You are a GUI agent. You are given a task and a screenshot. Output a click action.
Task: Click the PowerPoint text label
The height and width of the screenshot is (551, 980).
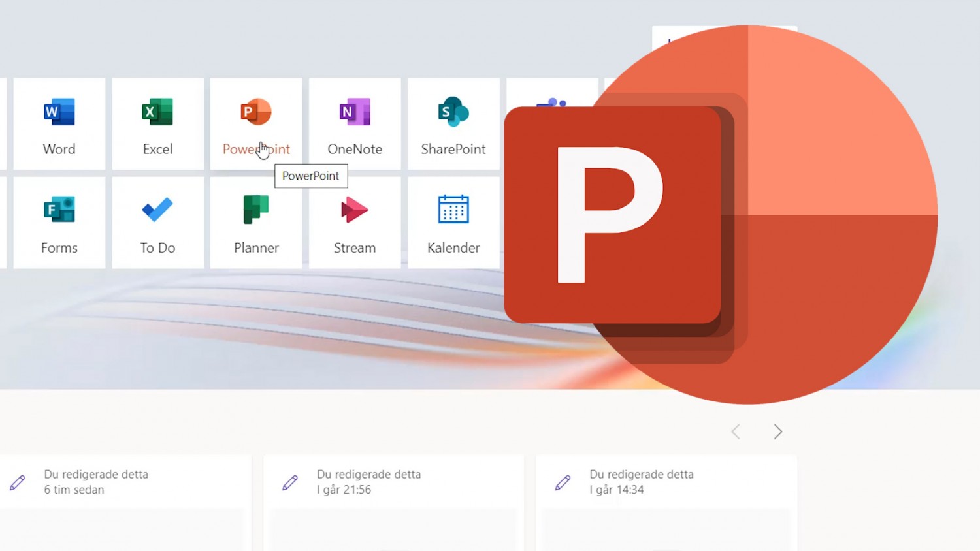[255, 149]
